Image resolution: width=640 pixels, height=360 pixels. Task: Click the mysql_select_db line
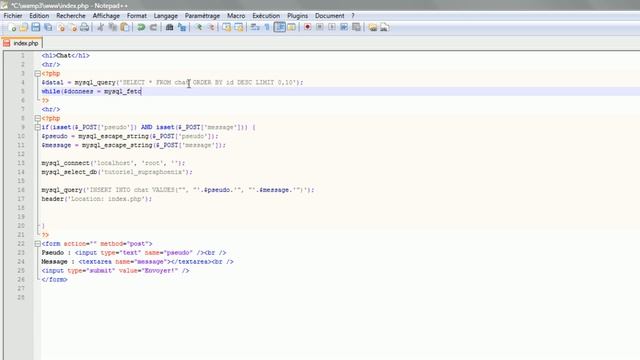point(117,172)
